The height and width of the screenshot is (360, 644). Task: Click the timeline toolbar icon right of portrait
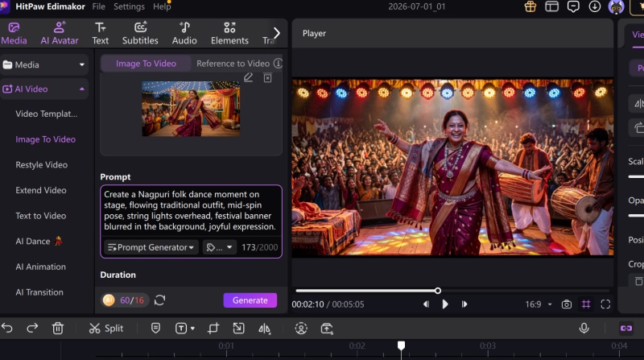(327, 329)
